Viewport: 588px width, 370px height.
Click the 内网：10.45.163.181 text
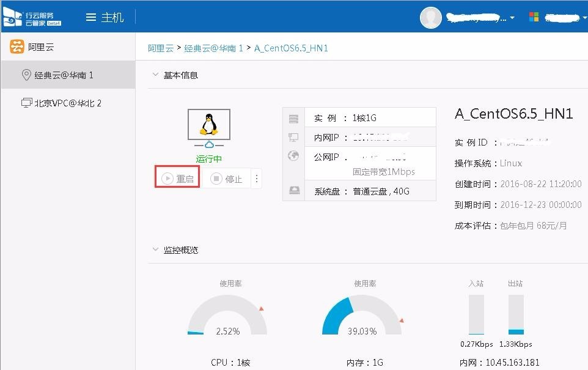pos(499,363)
